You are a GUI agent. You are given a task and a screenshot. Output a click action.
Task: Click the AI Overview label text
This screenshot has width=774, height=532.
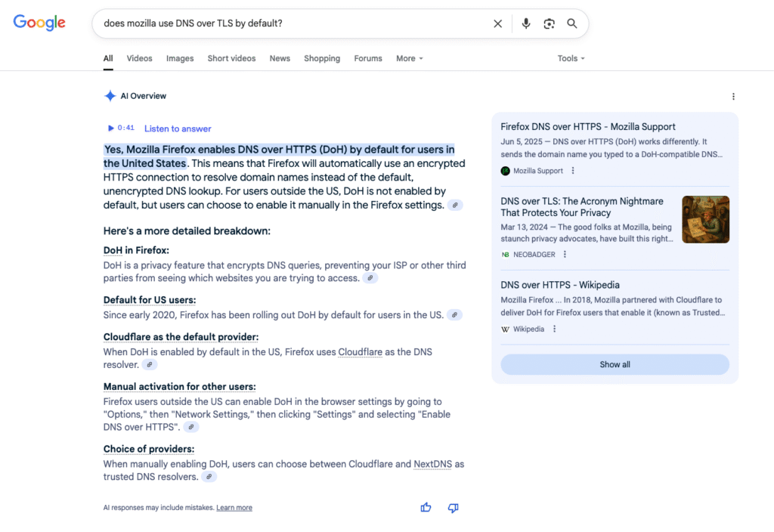click(143, 96)
